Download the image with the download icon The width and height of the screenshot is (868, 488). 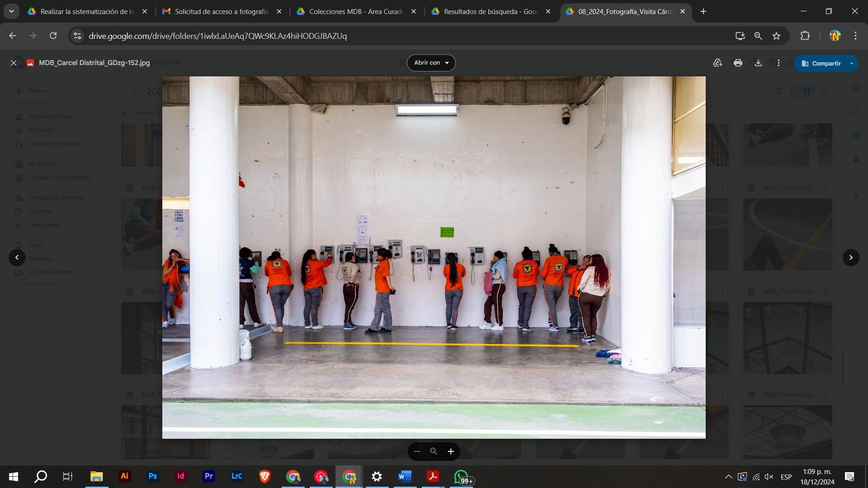pyautogui.click(x=758, y=63)
